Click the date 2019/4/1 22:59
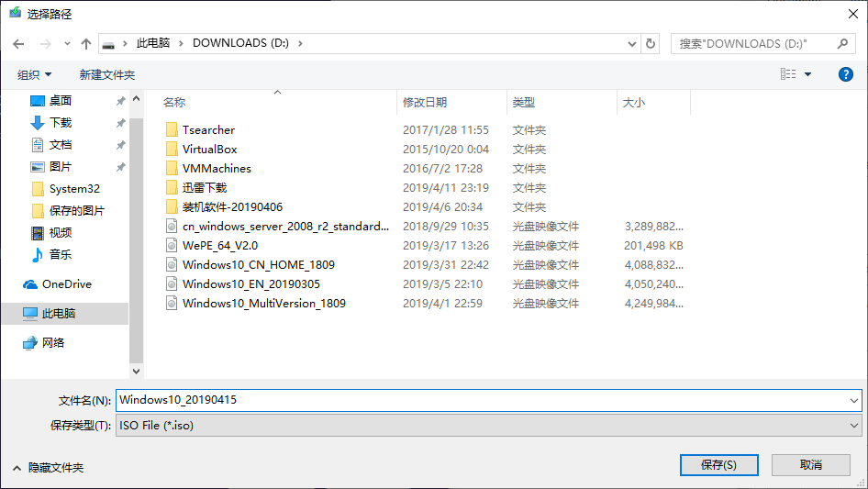The height and width of the screenshot is (489, 868). pos(442,304)
